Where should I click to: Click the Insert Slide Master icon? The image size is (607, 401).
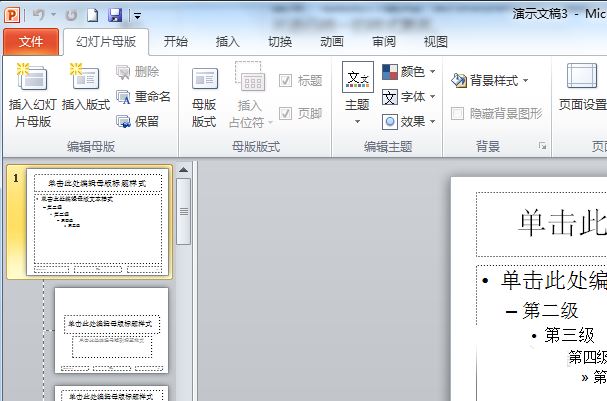pyautogui.click(x=32, y=77)
